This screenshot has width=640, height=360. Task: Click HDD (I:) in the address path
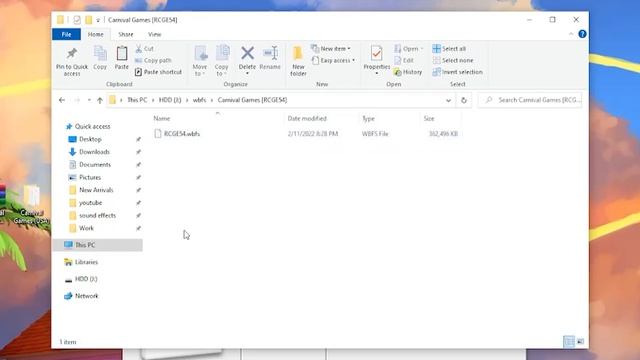[x=170, y=100]
